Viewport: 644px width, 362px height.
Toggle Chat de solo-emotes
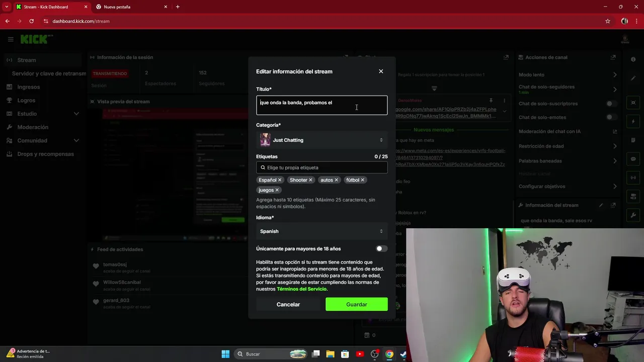pos(610,117)
